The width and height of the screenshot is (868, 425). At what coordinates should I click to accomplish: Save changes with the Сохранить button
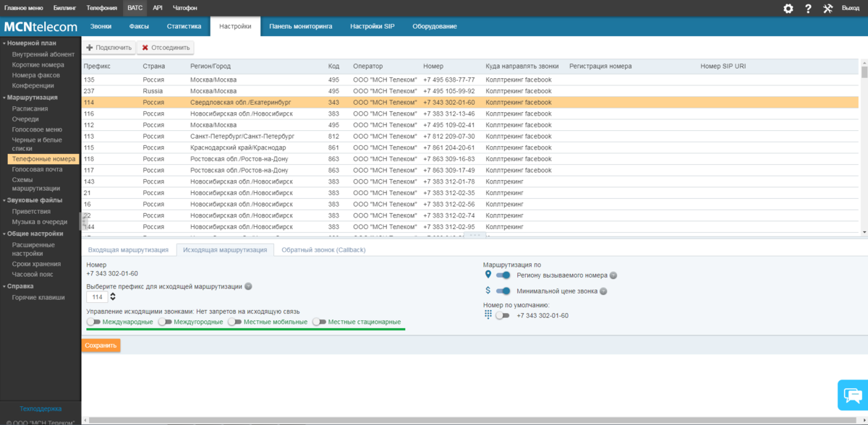[x=101, y=345]
